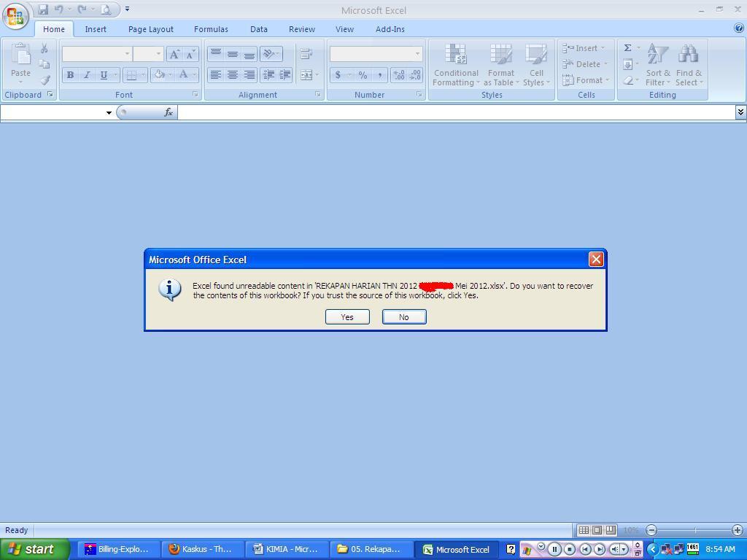The image size is (747, 560).
Task: Open the Review tab
Action: click(302, 29)
